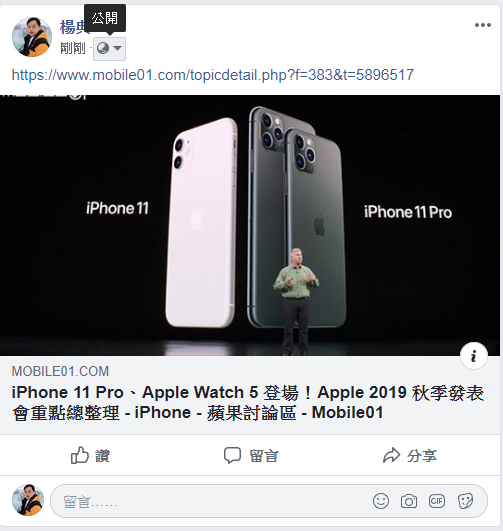503x531 pixels.
Task: Insert a GIF using the GIF icon
Action: [x=437, y=501]
